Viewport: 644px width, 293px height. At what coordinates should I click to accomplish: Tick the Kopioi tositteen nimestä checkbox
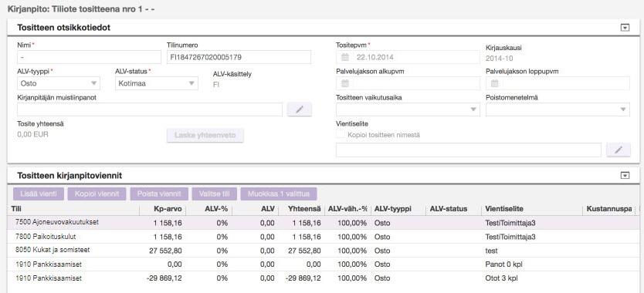(340, 135)
